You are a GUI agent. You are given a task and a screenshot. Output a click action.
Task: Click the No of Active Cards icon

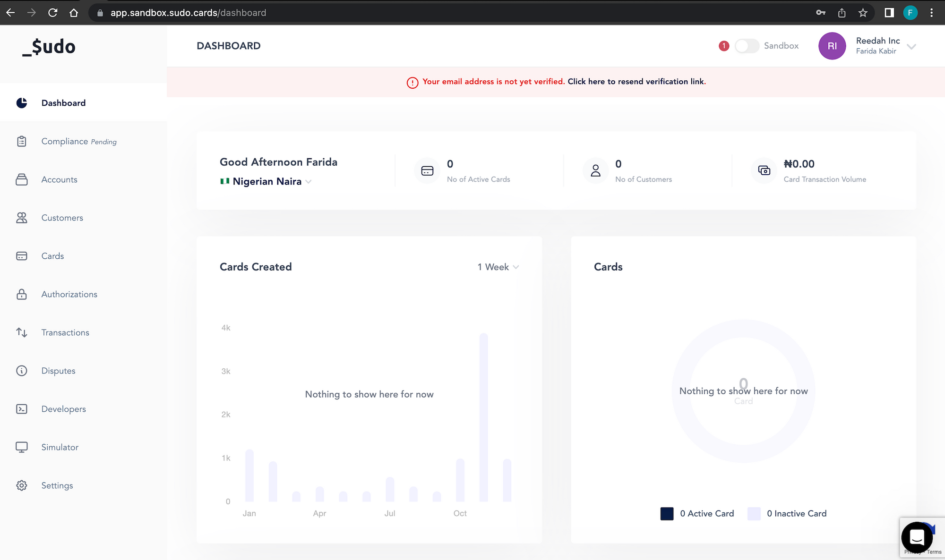coord(428,170)
